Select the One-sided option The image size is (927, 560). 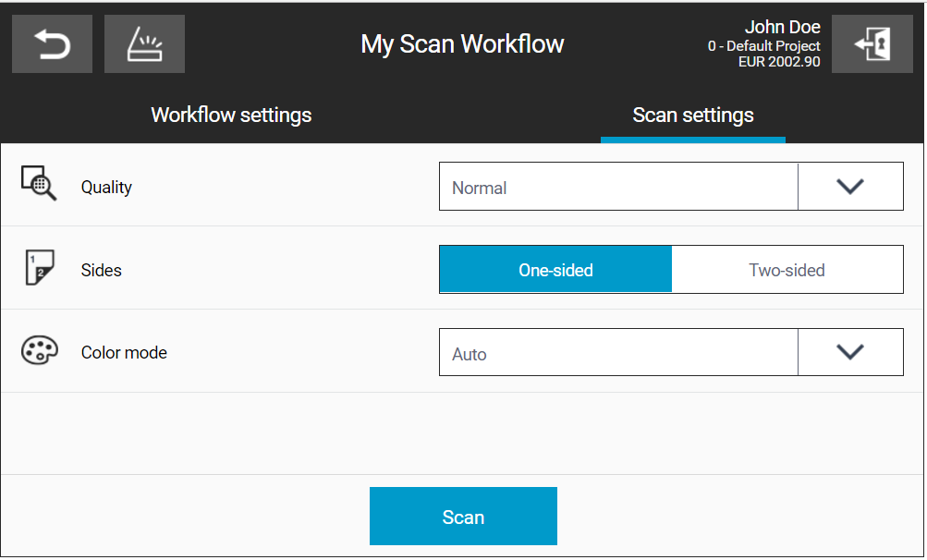(555, 270)
